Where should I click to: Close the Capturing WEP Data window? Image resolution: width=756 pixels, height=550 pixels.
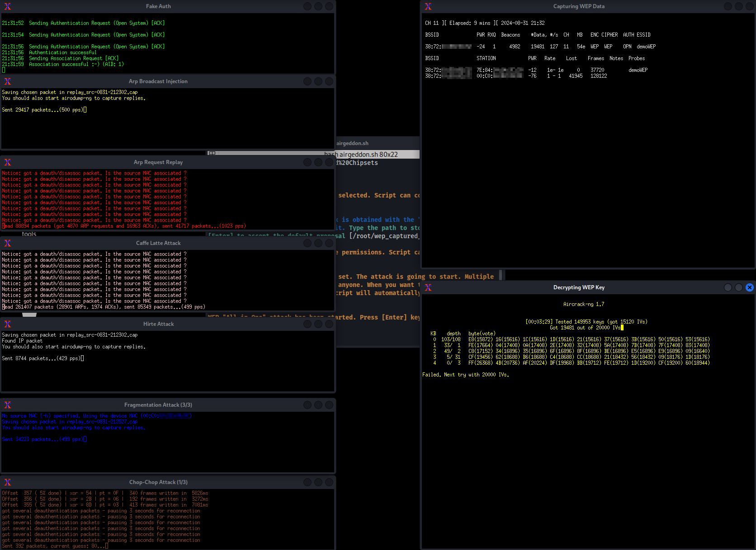pyautogui.click(x=750, y=6)
